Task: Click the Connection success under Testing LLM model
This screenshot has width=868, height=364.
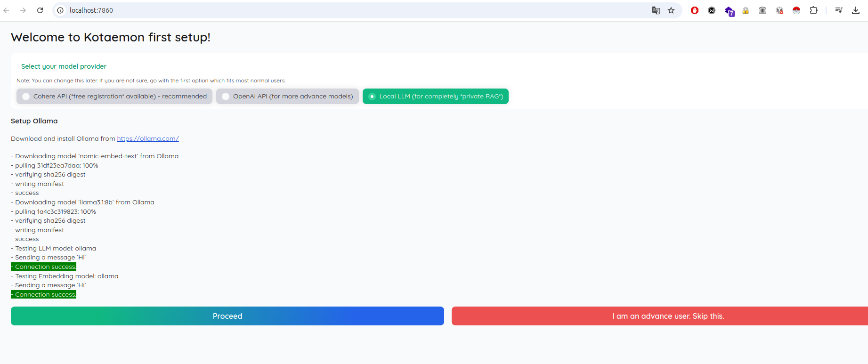Action: (x=44, y=267)
